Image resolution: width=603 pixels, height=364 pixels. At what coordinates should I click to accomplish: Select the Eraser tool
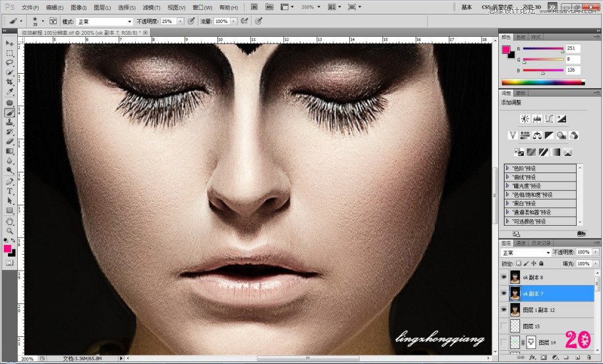tap(9, 142)
